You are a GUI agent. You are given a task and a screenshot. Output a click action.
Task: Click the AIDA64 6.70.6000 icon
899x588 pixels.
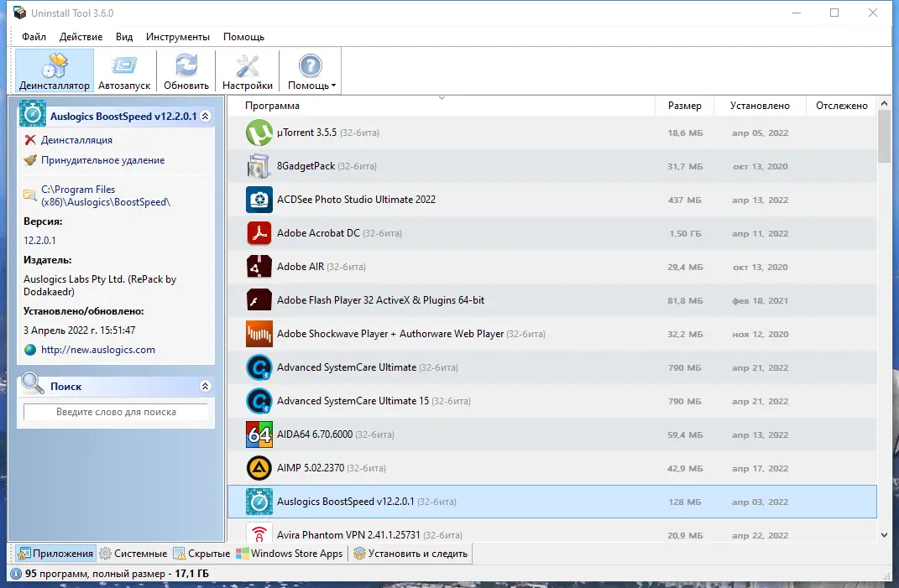tap(259, 434)
